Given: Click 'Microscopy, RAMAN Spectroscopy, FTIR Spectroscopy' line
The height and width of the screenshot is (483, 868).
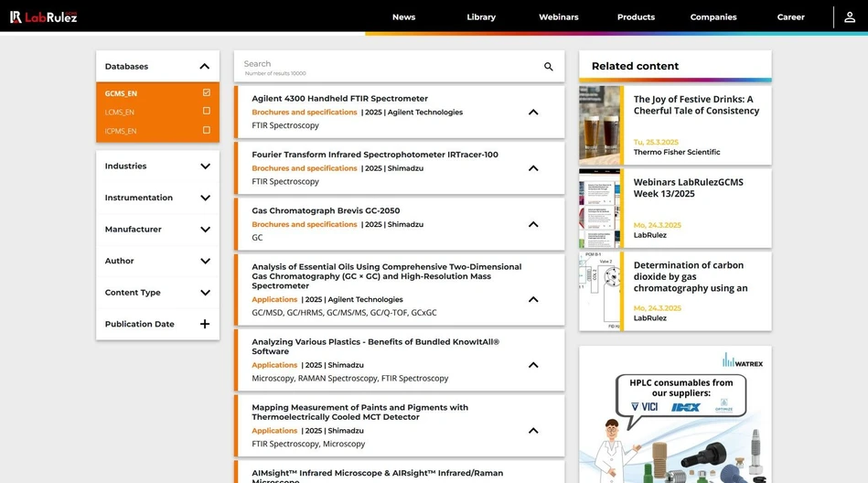Looking at the screenshot, I should pyautogui.click(x=350, y=379).
